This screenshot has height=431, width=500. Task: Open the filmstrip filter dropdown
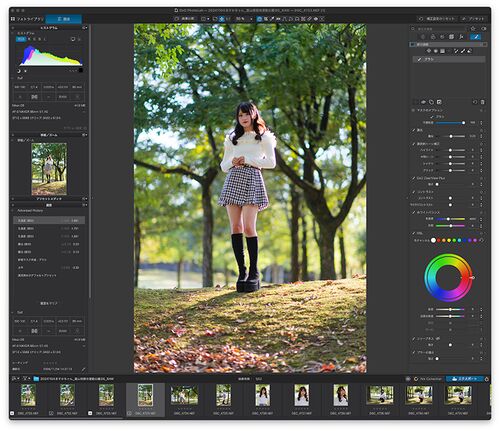click(x=26, y=379)
